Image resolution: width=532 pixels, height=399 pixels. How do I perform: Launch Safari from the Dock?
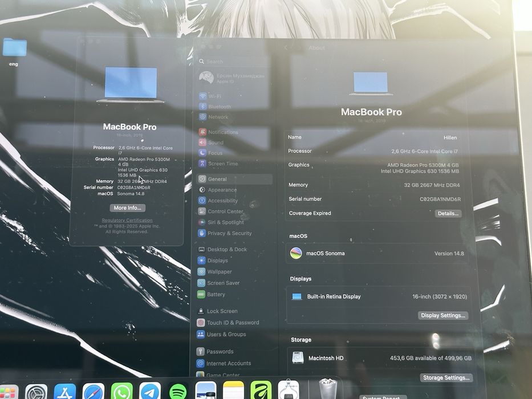94,392
